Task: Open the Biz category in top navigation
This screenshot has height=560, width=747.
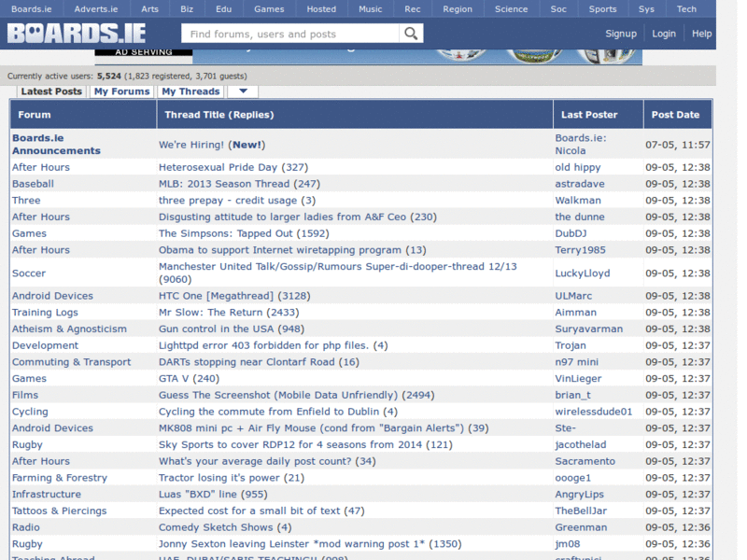Action: click(187, 9)
